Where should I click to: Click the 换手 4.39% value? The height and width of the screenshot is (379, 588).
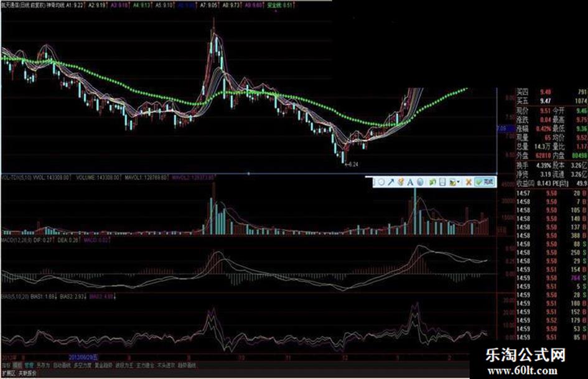click(x=543, y=165)
